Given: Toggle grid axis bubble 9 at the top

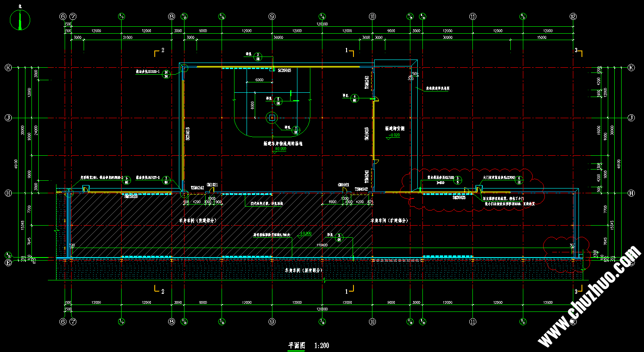Looking at the screenshot, I should (272, 17).
